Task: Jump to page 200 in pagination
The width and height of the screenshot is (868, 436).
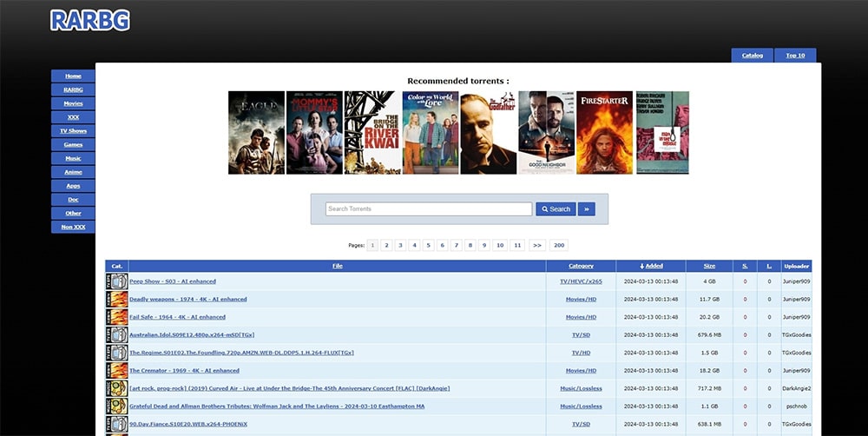Action: pos(559,246)
